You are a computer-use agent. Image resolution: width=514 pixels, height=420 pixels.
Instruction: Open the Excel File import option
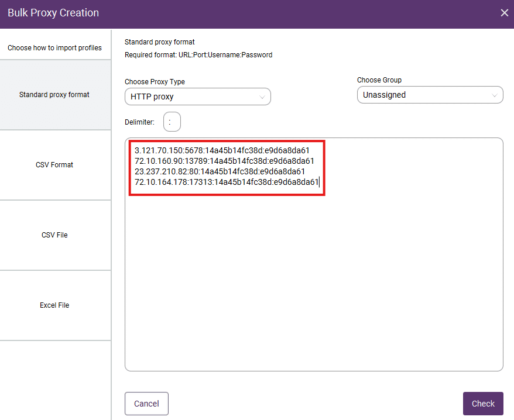pyautogui.click(x=54, y=305)
